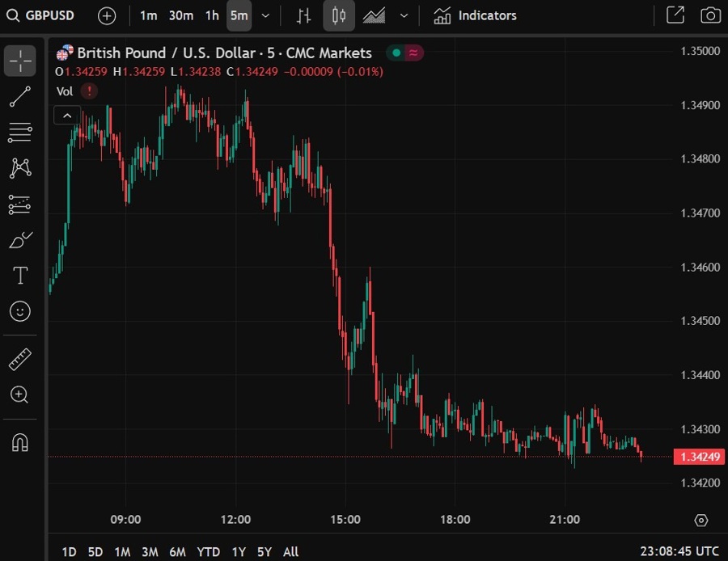The width and height of the screenshot is (728, 561).
Task: Click the Vol error warning icon
Action: [89, 91]
